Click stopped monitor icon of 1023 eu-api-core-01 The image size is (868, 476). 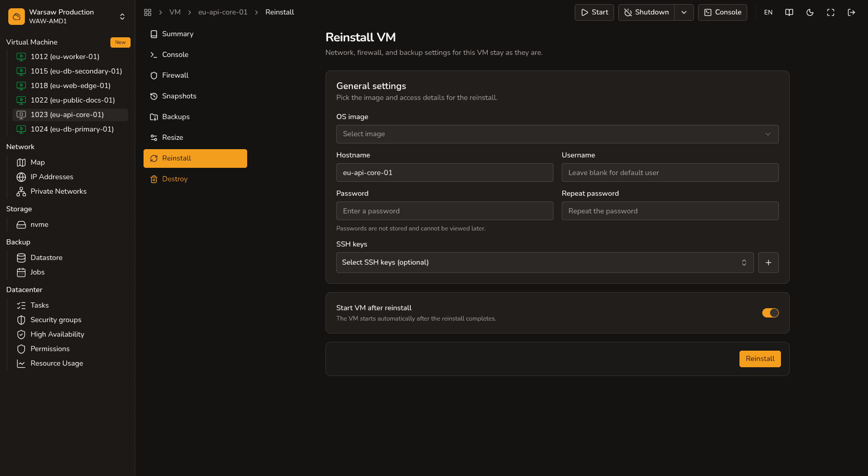21,115
